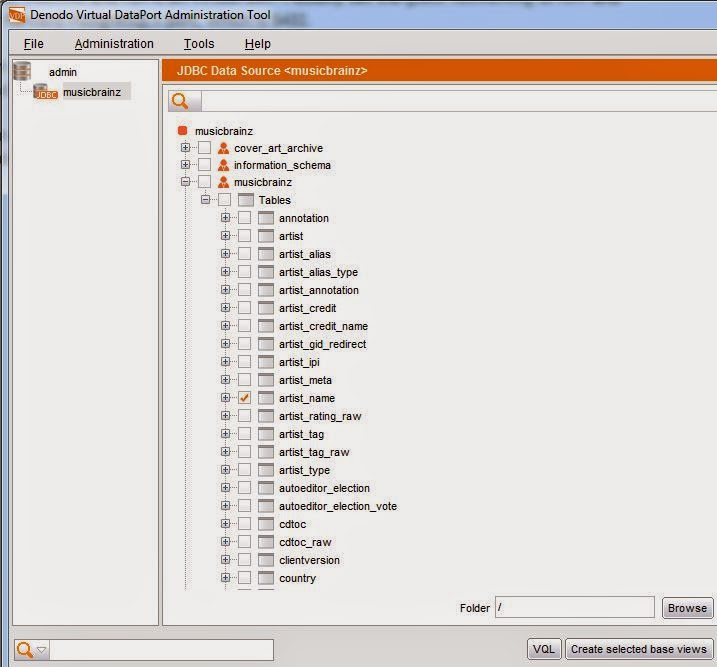Click the cover_art_archive schema icon
This screenshot has width=717, height=667.
coord(224,148)
